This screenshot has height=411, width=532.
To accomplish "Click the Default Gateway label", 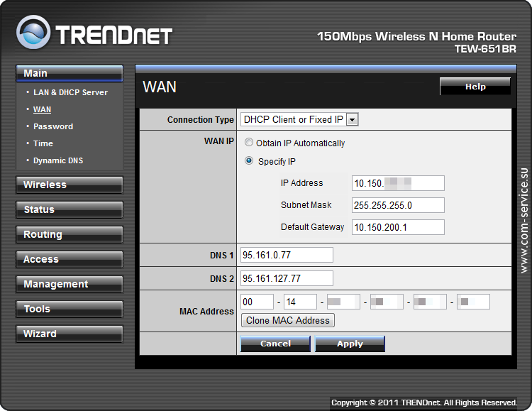I will click(313, 227).
